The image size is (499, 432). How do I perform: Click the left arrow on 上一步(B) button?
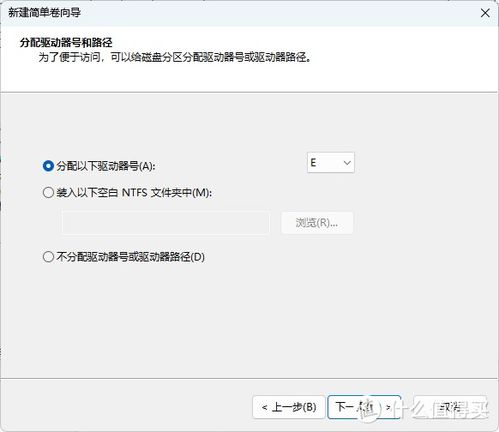[x=265, y=407]
